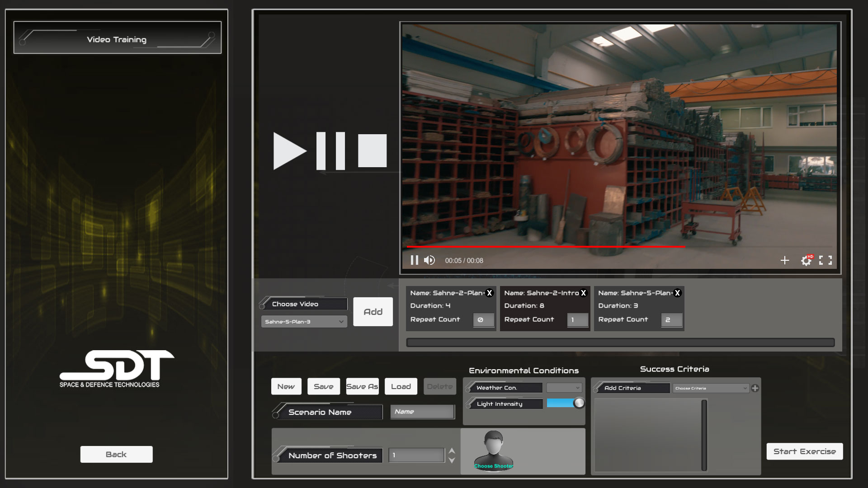The image size is (868, 488).
Task: Mute the video using speaker icon
Action: click(429, 260)
